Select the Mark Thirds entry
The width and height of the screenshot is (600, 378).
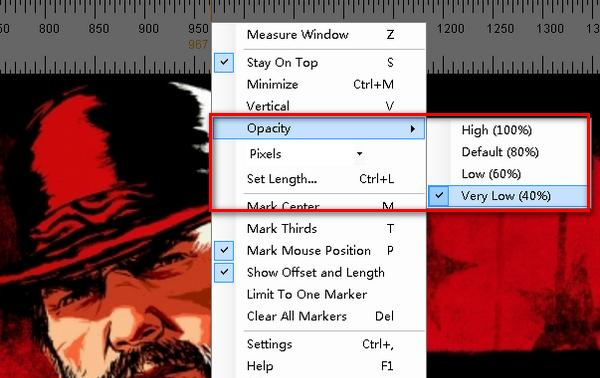319,229
